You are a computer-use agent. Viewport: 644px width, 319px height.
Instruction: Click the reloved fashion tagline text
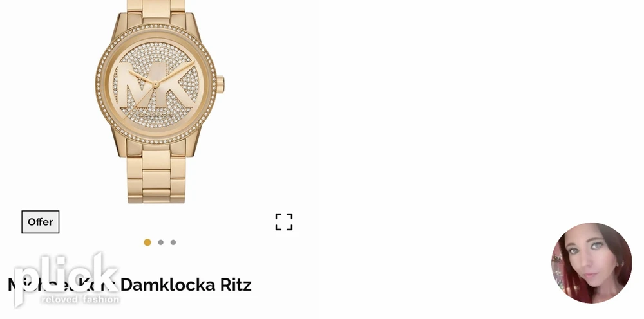(80, 299)
